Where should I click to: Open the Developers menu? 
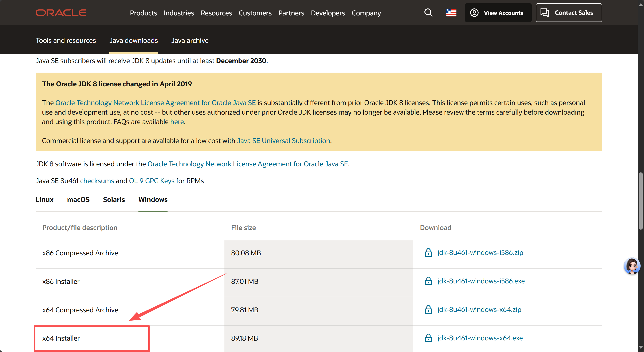(328, 13)
